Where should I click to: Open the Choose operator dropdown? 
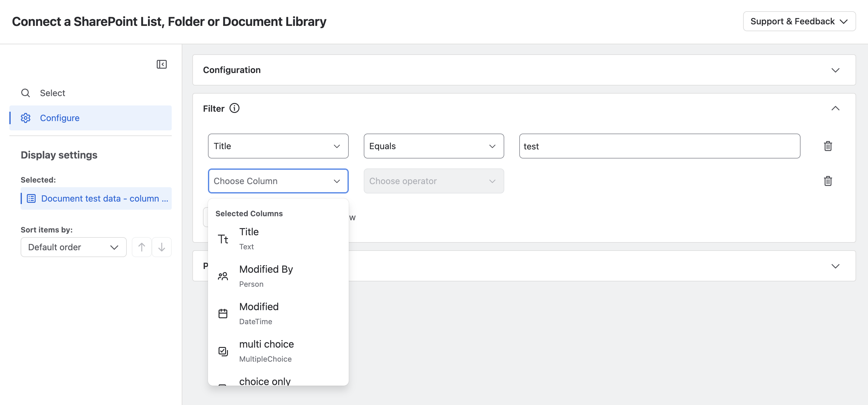pos(434,181)
